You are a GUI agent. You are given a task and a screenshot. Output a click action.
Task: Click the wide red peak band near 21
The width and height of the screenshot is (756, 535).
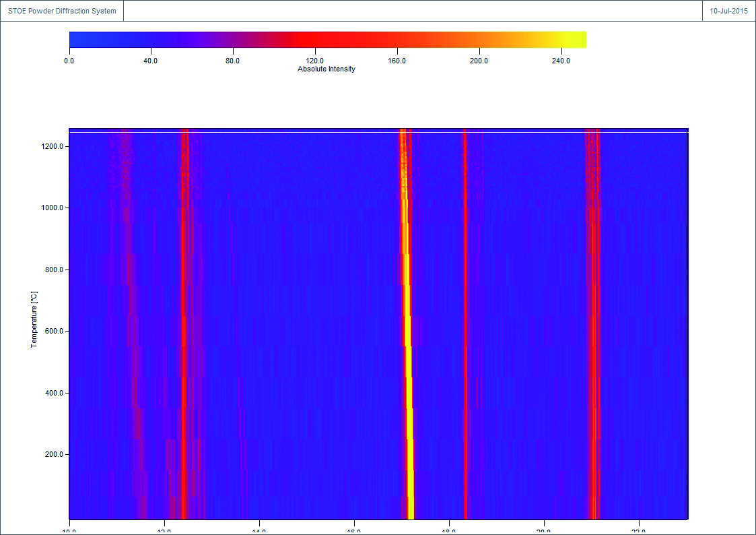593,323
